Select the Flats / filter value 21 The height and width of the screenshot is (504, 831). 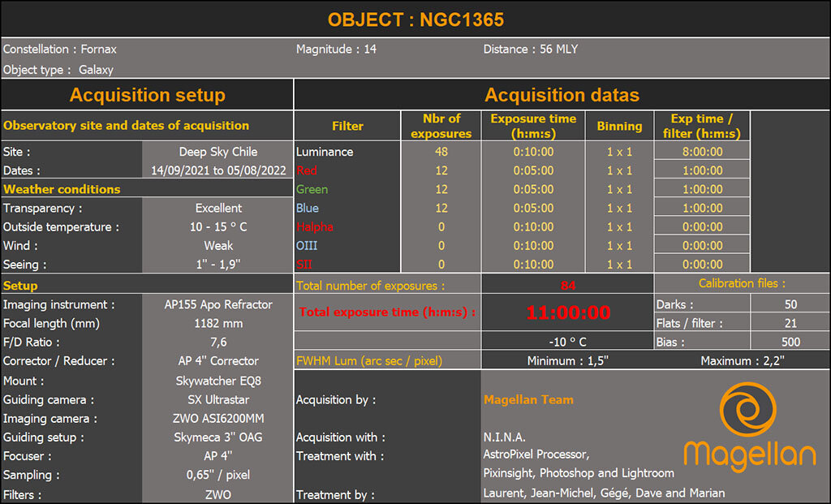(790, 323)
